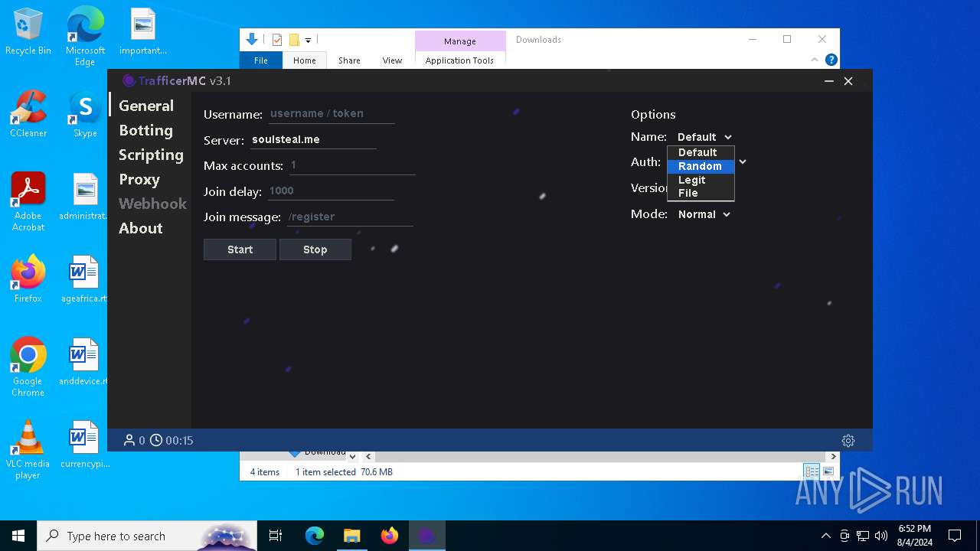Expand Explorer quick access toolbar customize arrow
Viewport: 980px width, 551px height.
pyautogui.click(x=308, y=40)
